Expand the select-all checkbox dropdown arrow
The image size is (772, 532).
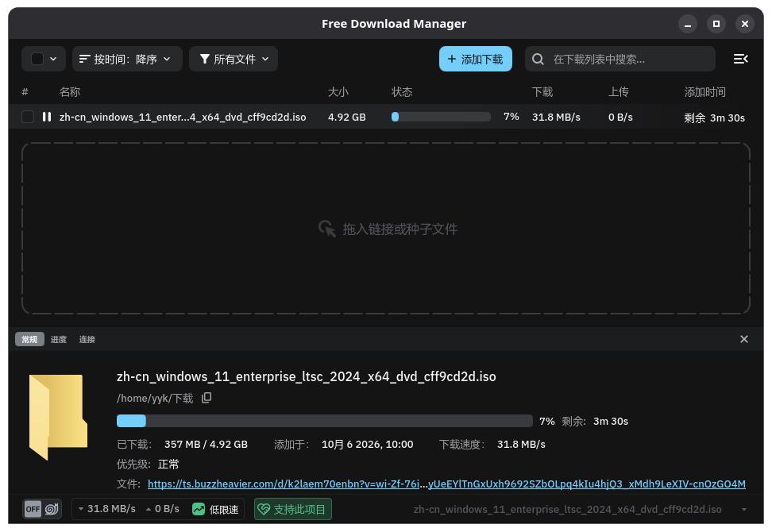point(53,59)
